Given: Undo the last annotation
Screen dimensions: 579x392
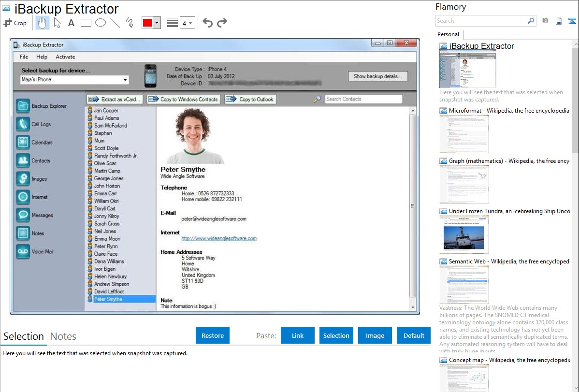Looking at the screenshot, I should (x=207, y=23).
